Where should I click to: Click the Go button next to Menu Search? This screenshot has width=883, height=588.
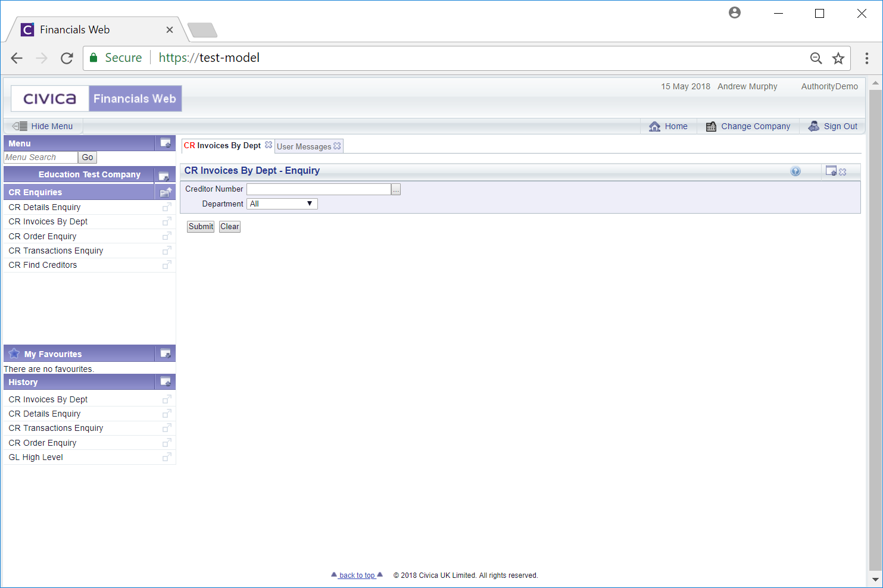pyautogui.click(x=88, y=157)
